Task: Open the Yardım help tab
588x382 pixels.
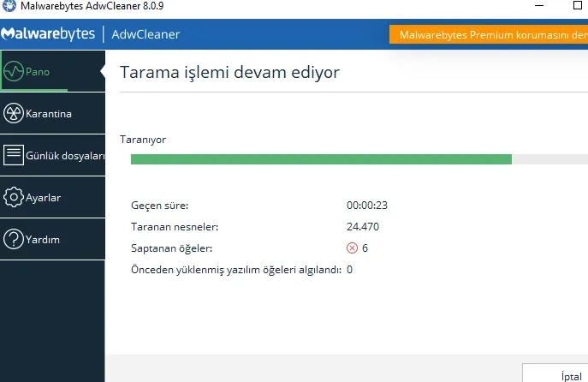Action: point(52,240)
